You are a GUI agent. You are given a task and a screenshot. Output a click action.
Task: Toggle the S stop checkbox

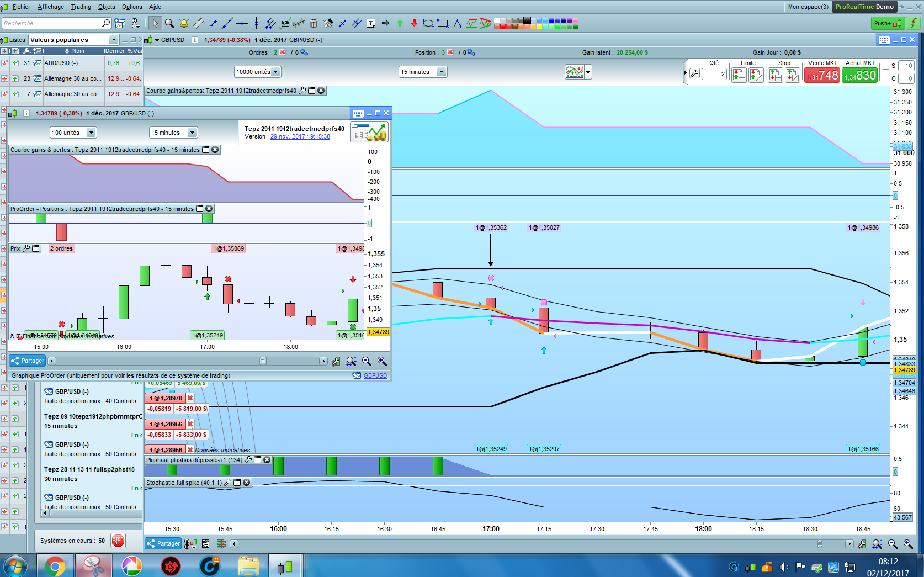click(x=886, y=66)
